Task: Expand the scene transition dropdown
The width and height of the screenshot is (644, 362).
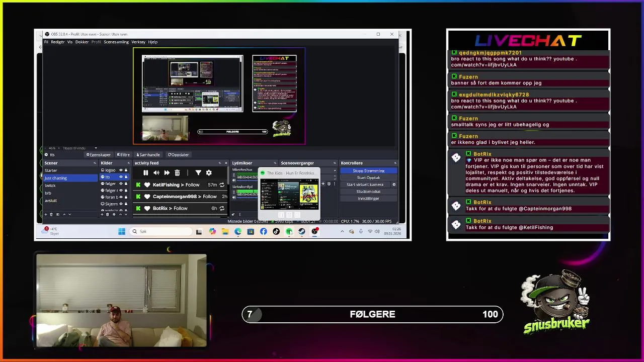Action: pos(335,171)
